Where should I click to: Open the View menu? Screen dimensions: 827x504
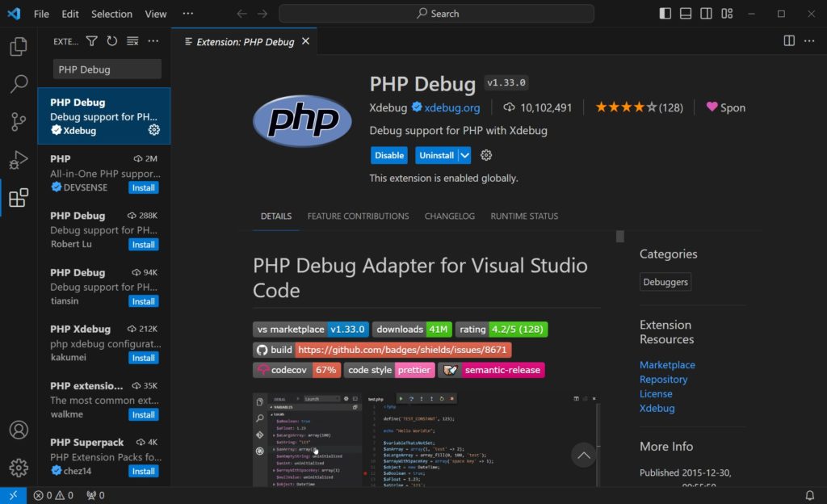point(156,14)
